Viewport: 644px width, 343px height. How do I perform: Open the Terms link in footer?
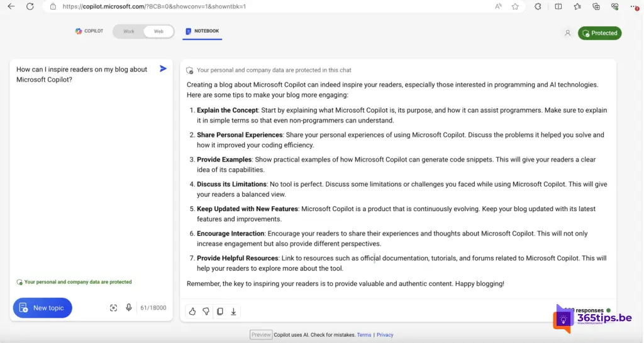coord(364,335)
